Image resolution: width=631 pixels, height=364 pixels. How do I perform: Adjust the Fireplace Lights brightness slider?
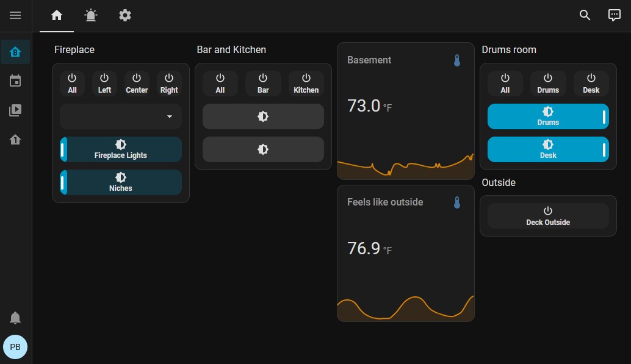[x=121, y=149]
